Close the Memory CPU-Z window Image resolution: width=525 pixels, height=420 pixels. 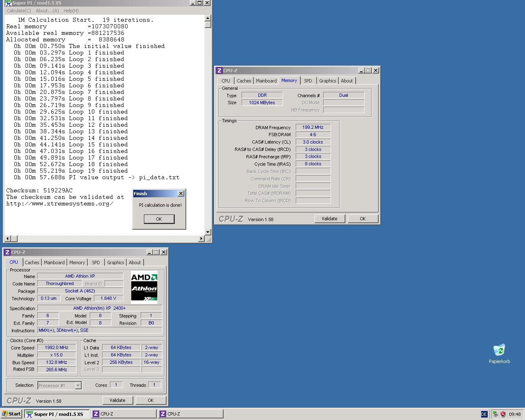375,71
